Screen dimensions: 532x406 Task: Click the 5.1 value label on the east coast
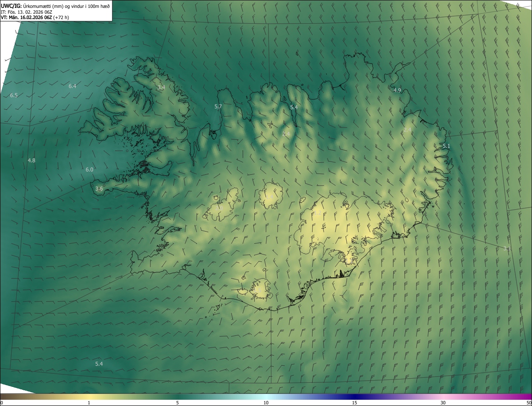tap(446, 146)
